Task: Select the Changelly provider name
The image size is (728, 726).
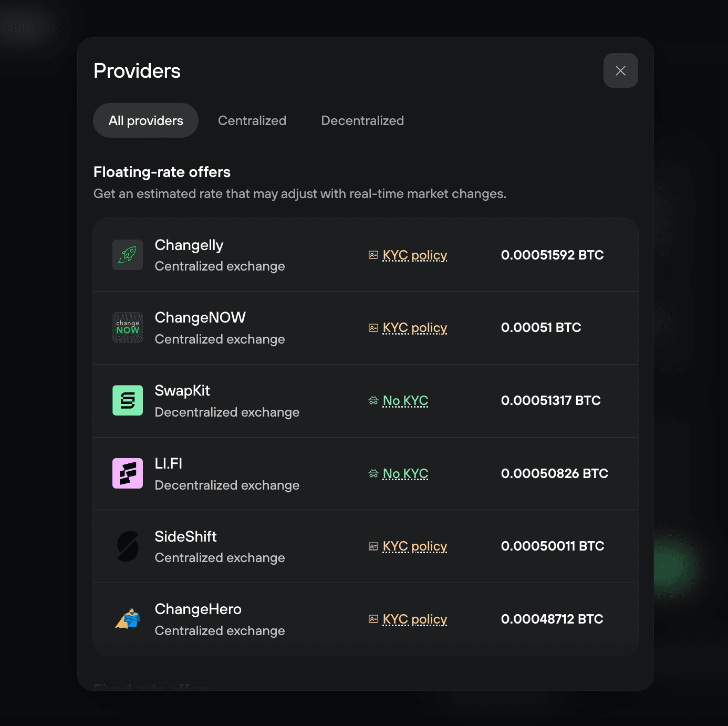Action: (189, 245)
